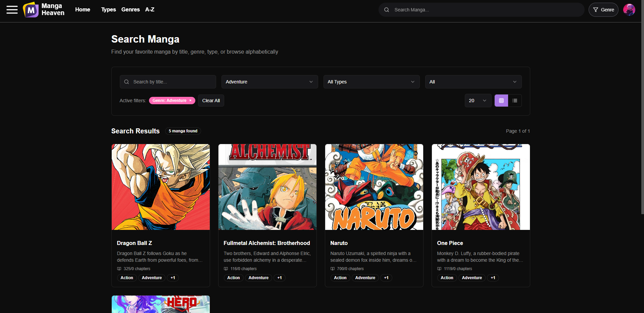Image resolution: width=644 pixels, height=313 pixels.
Task: Click Action tag on One Piece
Action: click(x=447, y=278)
